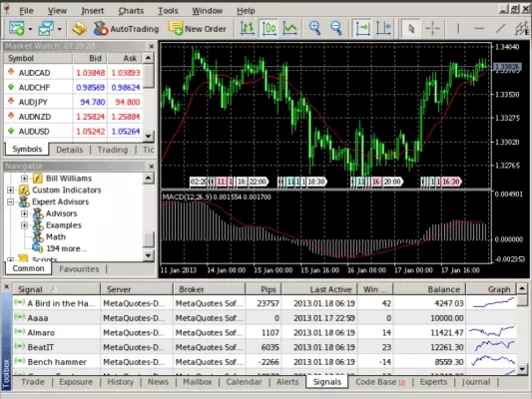The height and width of the screenshot is (399, 532).
Task: Switch to Trading tab in Market Watch
Action: coord(113,150)
